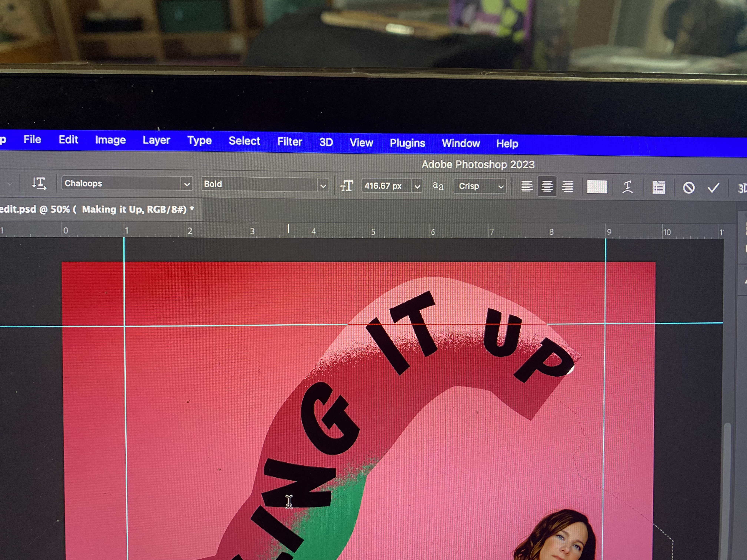Commit current edits with the checkmark
The height and width of the screenshot is (560, 747).
[x=713, y=188]
